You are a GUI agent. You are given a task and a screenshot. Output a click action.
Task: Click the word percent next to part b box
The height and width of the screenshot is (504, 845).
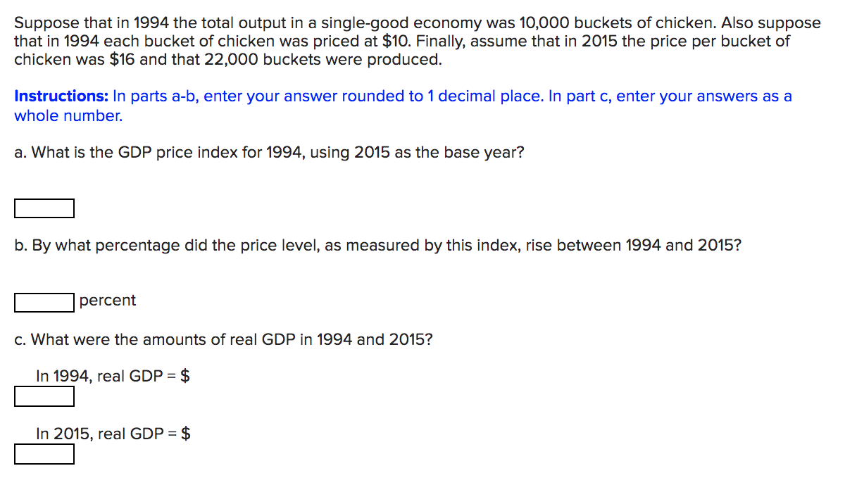108,301
